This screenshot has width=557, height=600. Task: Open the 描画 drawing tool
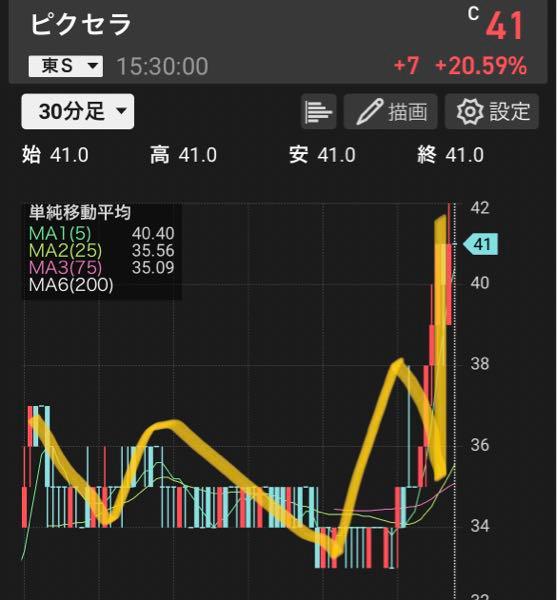click(390, 112)
